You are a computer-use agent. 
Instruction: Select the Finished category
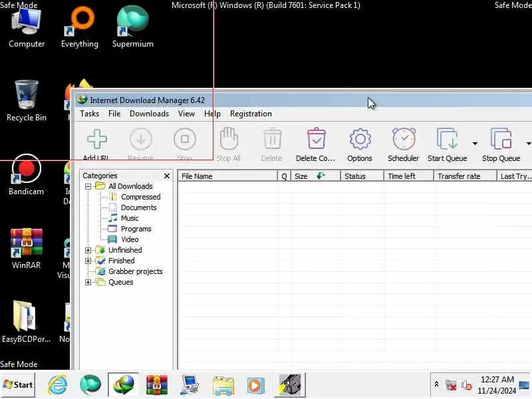point(122,261)
